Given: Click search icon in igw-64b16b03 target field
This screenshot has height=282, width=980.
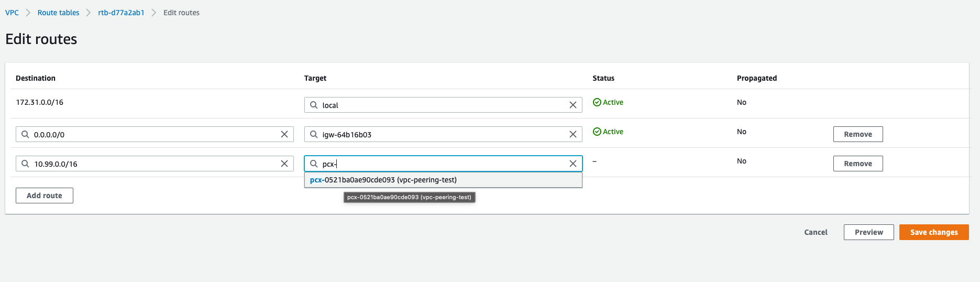Looking at the screenshot, I should (x=314, y=134).
